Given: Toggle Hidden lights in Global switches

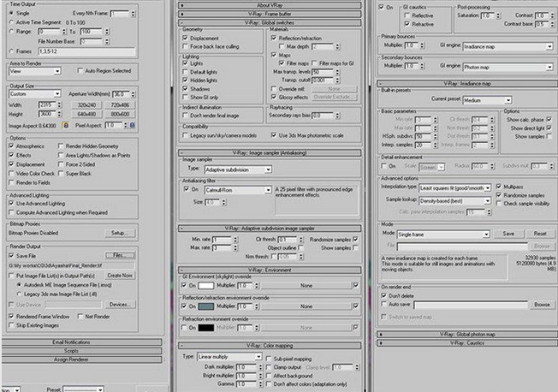Looking at the screenshot, I should click(185, 80).
